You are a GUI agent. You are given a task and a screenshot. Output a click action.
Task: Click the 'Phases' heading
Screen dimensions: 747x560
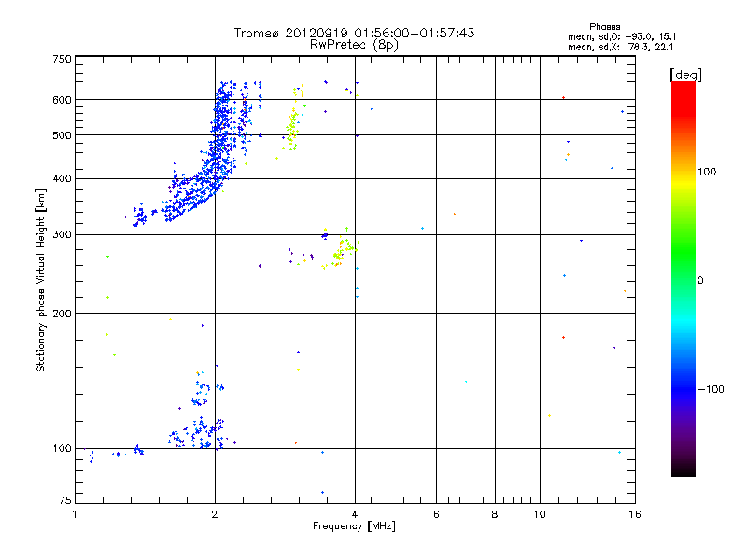tap(604, 27)
